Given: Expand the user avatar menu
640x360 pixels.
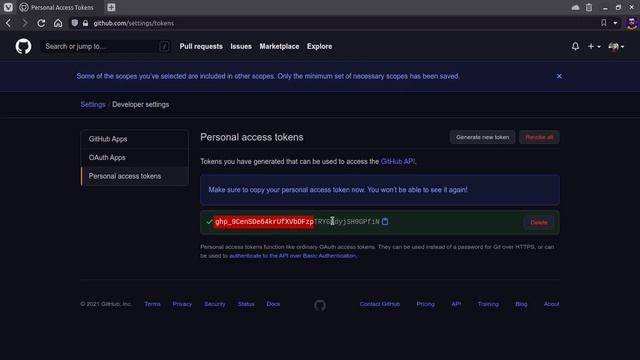Looking at the screenshot, I should click(x=616, y=47).
